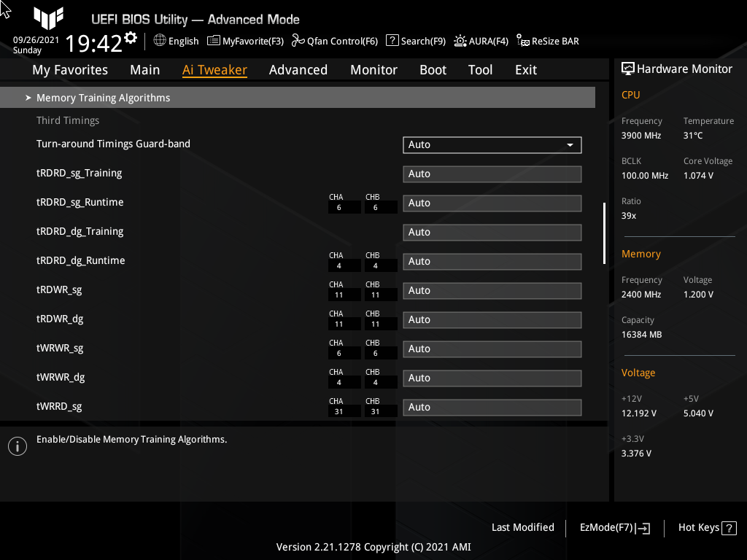The width and height of the screenshot is (747, 560).
Task: Click the info icon beside the help text
Action: click(18, 446)
